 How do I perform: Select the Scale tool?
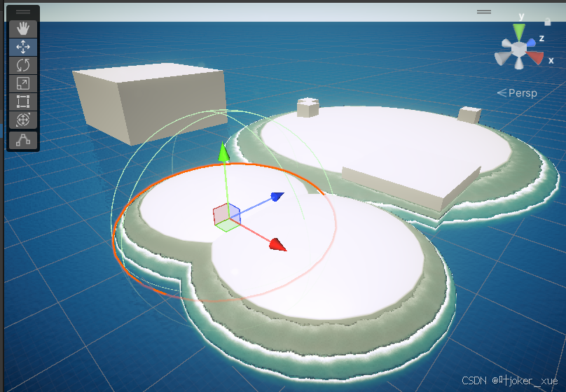coord(23,83)
